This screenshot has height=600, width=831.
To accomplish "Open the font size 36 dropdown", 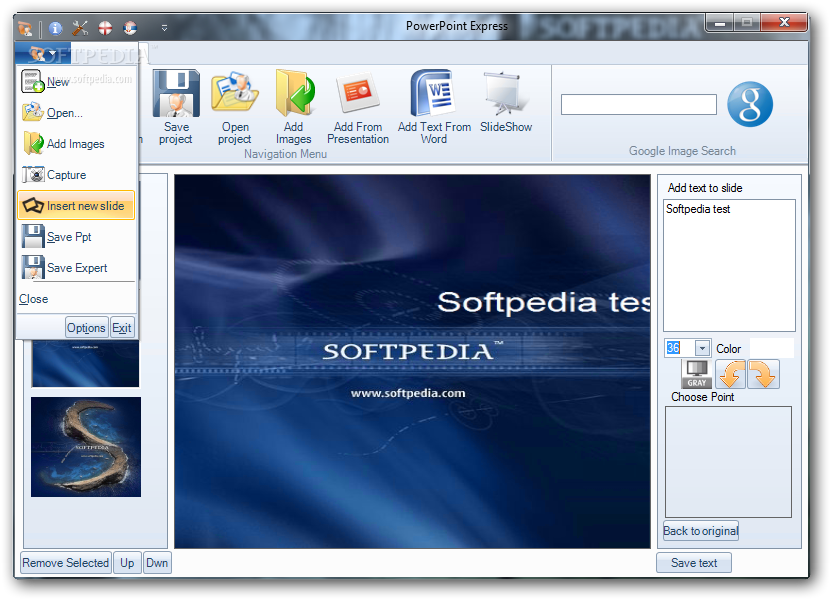I will tap(702, 348).
